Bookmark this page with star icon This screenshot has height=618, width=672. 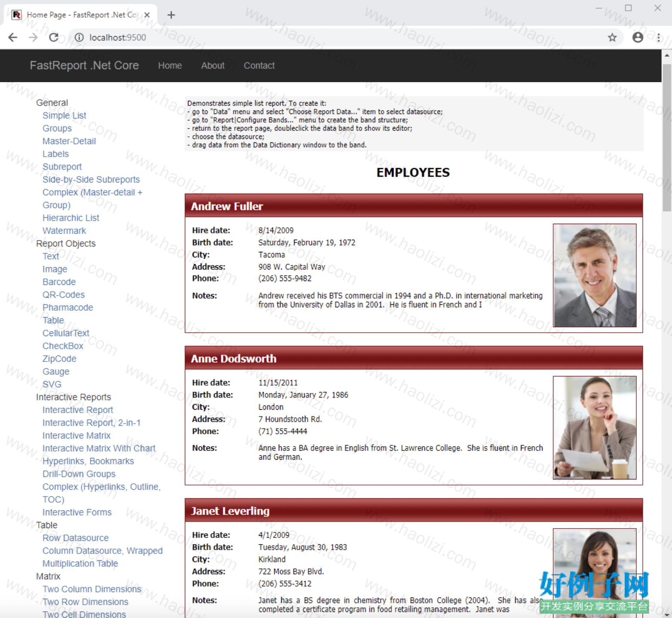(612, 37)
